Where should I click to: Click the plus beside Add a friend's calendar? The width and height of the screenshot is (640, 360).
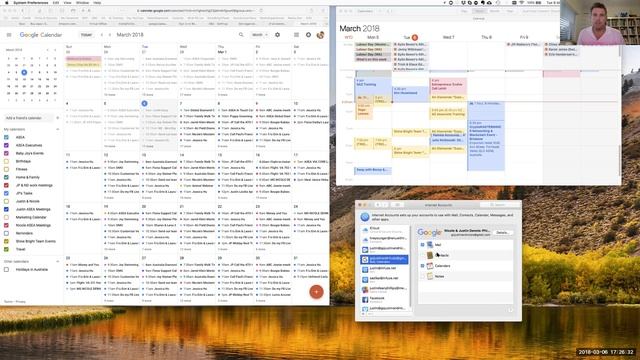click(58, 118)
